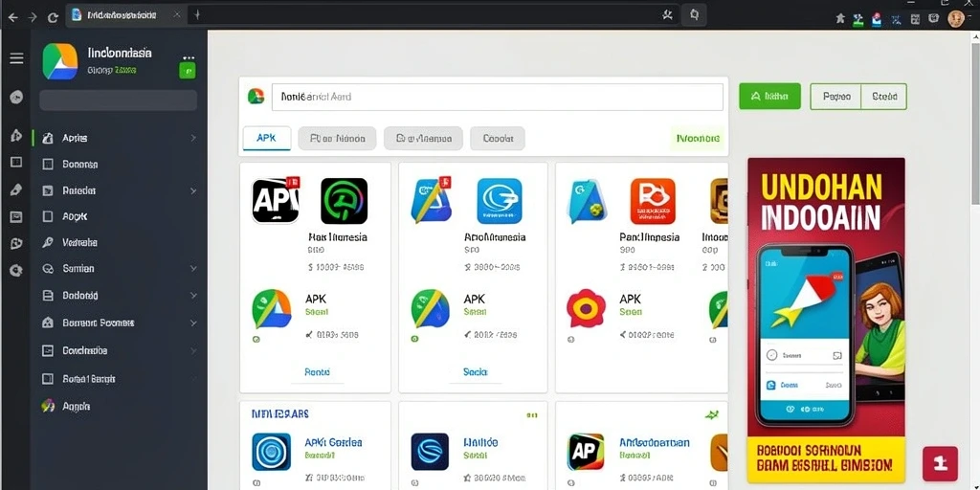This screenshot has height=490, width=980.
Task: Bookmark the page via address bar star
Action: click(667, 15)
